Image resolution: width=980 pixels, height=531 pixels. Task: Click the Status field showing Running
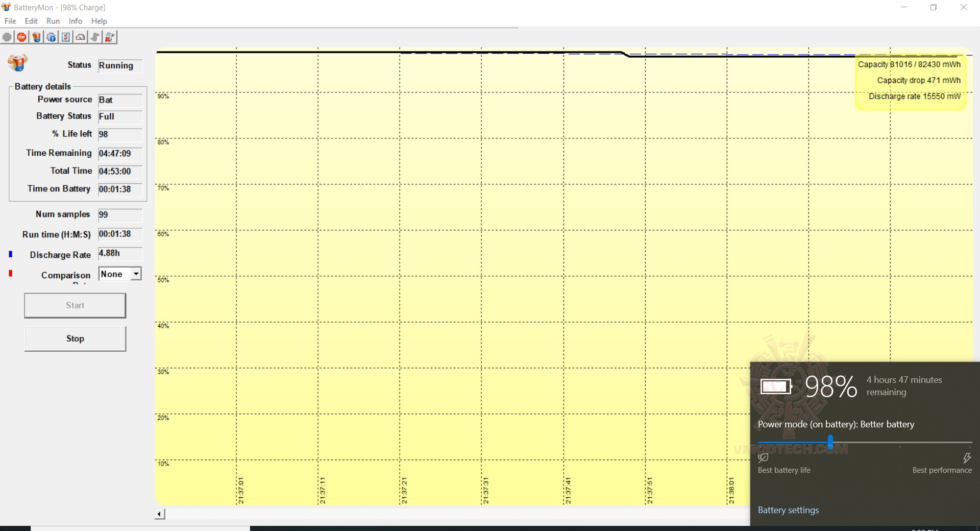120,66
